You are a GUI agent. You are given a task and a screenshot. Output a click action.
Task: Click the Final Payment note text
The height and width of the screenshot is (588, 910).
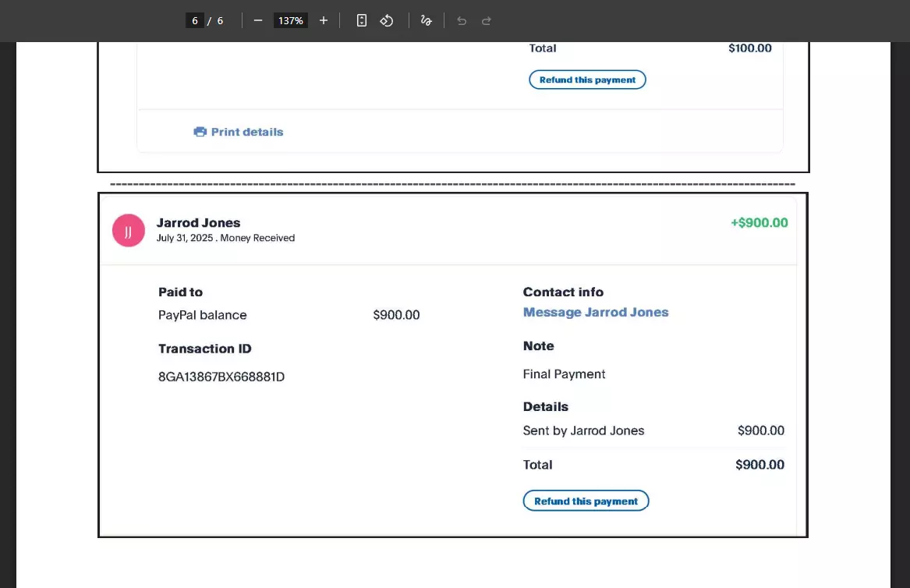pos(564,374)
